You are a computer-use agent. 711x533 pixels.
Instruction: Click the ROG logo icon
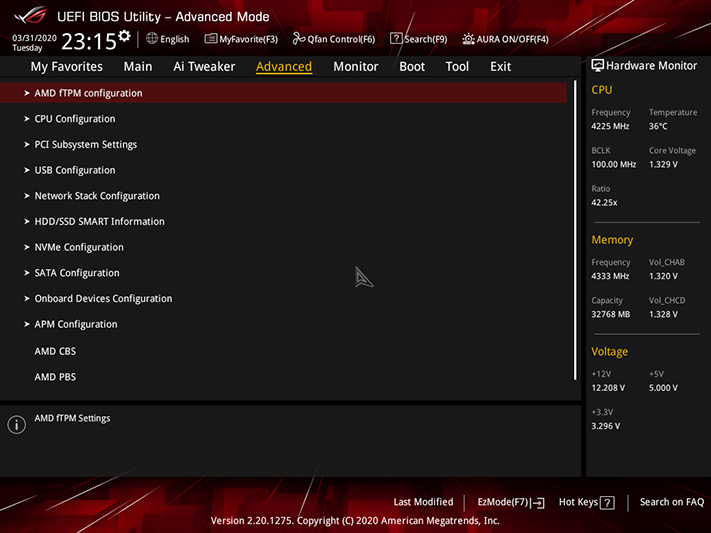[30, 16]
